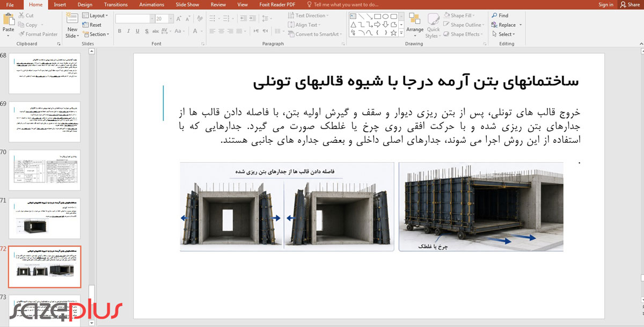This screenshot has height=327, width=644.
Task: Select the Left Brace shape
Action: [x=377, y=33]
